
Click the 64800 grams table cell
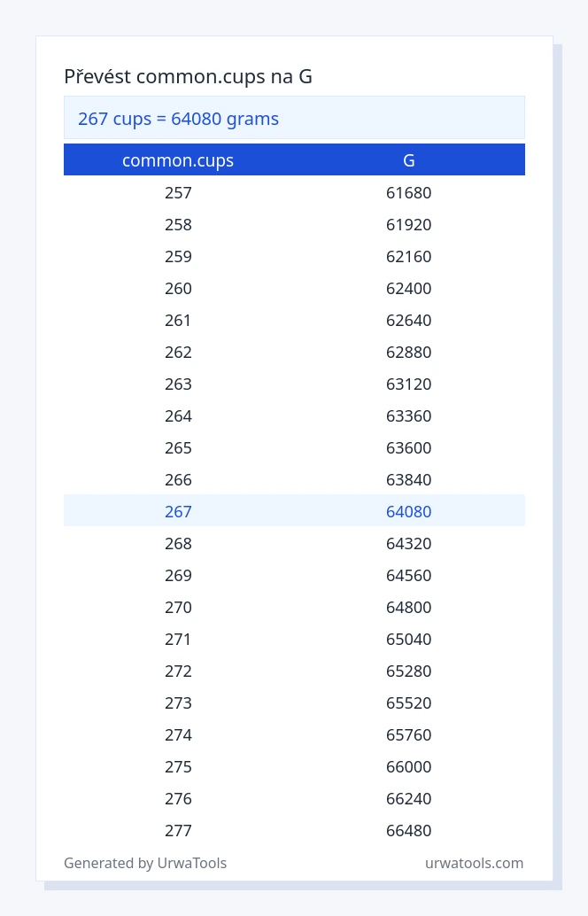[x=409, y=607]
